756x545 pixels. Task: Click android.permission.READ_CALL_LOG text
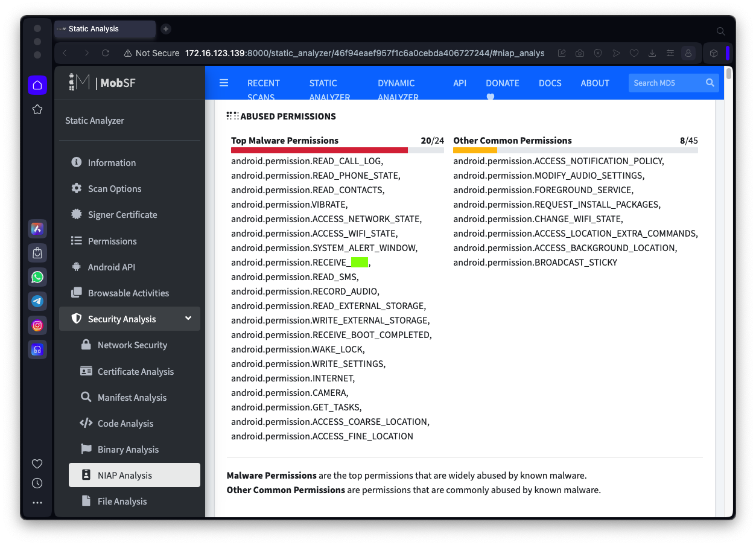click(307, 161)
